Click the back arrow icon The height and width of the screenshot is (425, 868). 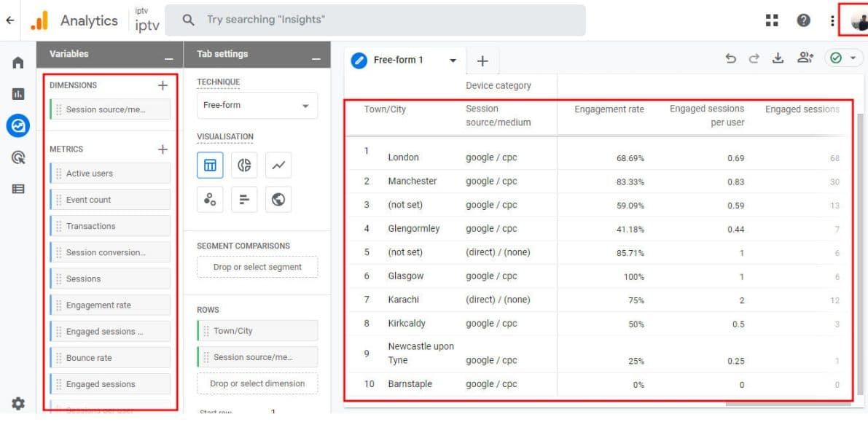click(x=10, y=20)
